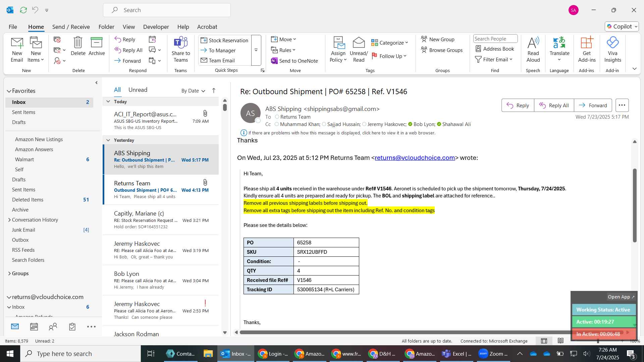The image size is (644, 362).
Task: Open the Developer ribbon tab
Action: pos(156,27)
